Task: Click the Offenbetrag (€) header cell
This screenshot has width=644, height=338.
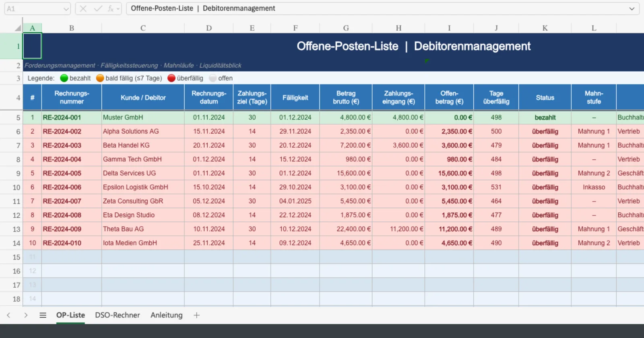Action: click(449, 97)
